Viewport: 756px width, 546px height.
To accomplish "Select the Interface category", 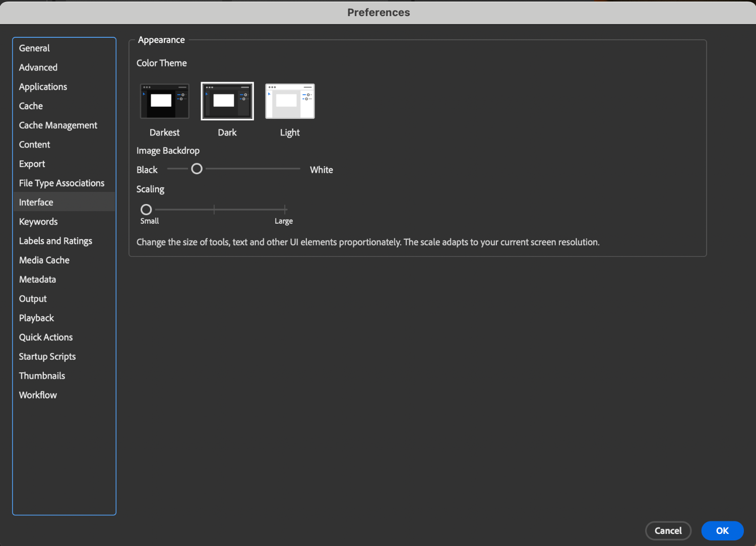I will (x=36, y=202).
